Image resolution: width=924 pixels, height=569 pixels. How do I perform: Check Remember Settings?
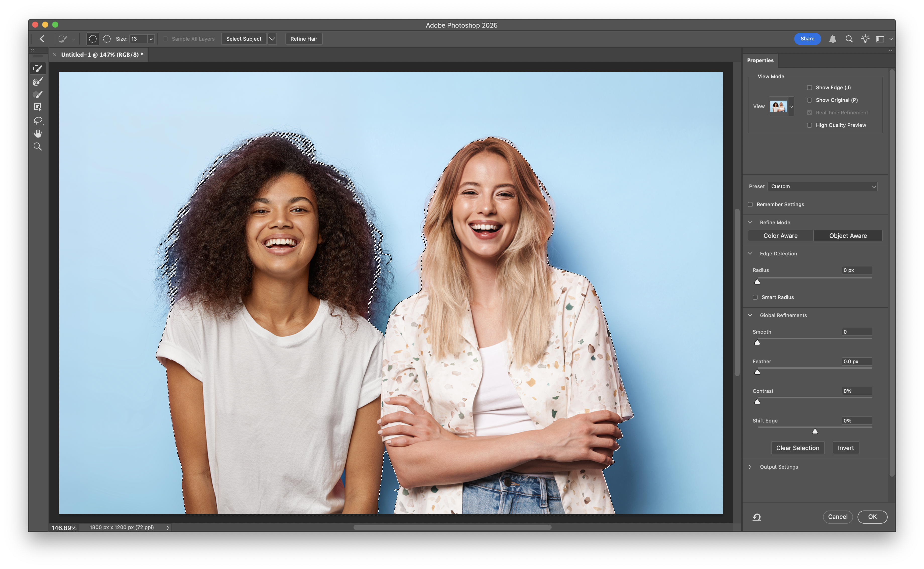click(x=750, y=204)
